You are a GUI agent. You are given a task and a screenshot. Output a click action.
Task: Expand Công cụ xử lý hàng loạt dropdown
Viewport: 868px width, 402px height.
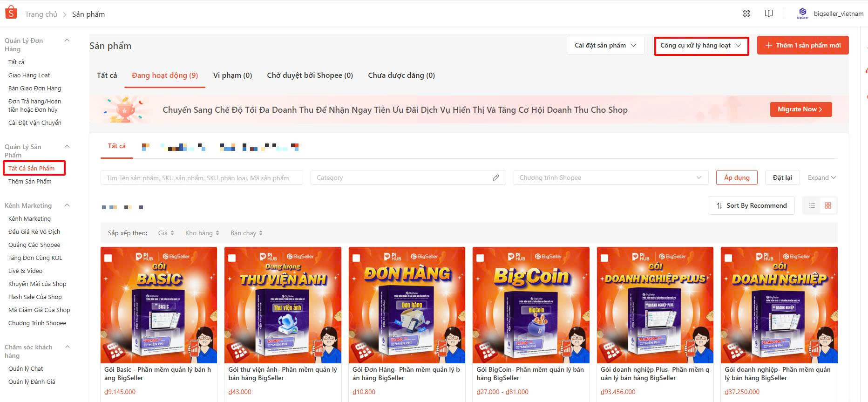701,46
